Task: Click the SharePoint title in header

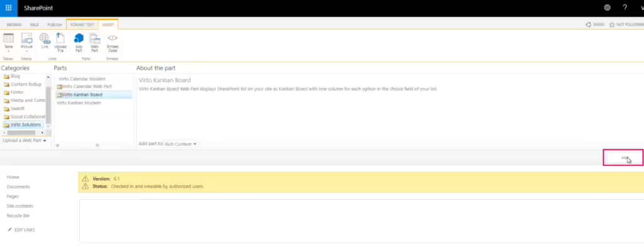Action: [38, 8]
